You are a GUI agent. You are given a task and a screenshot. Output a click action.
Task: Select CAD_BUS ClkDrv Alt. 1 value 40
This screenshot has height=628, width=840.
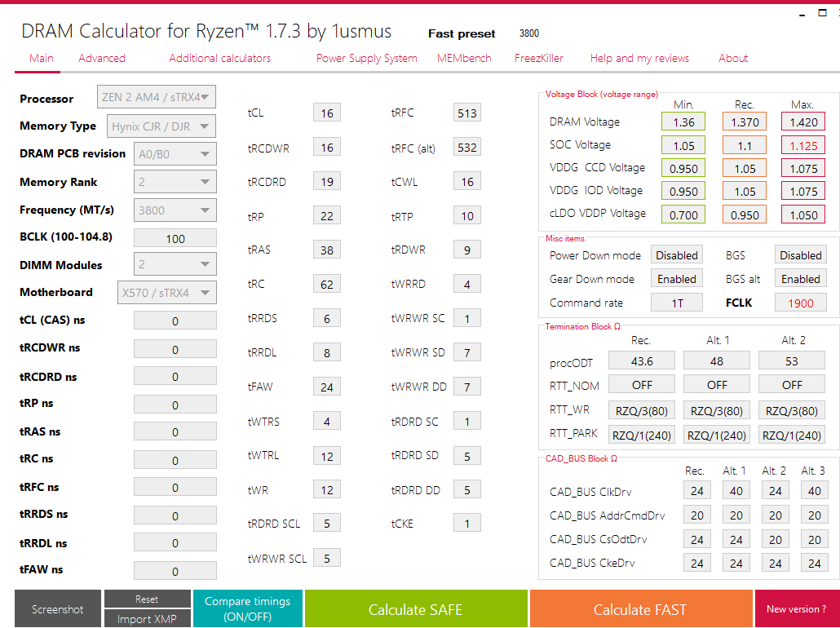[x=736, y=490]
